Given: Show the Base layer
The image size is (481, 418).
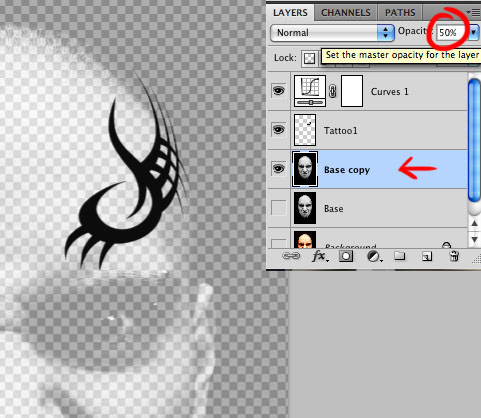Looking at the screenshot, I should tap(279, 208).
